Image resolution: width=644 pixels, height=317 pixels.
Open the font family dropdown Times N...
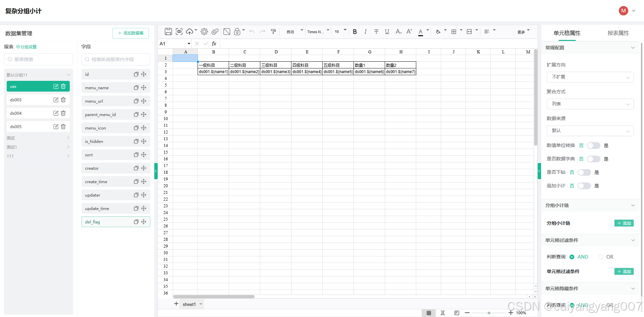(x=318, y=32)
